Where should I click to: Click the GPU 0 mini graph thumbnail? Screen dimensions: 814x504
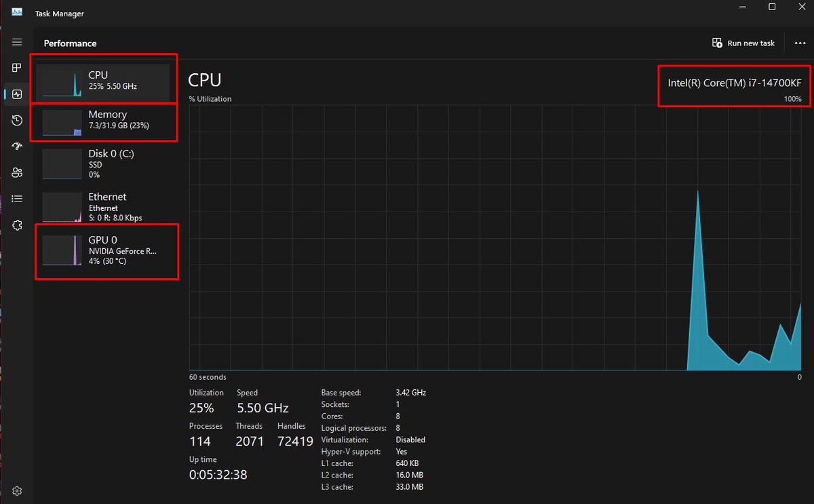point(62,250)
